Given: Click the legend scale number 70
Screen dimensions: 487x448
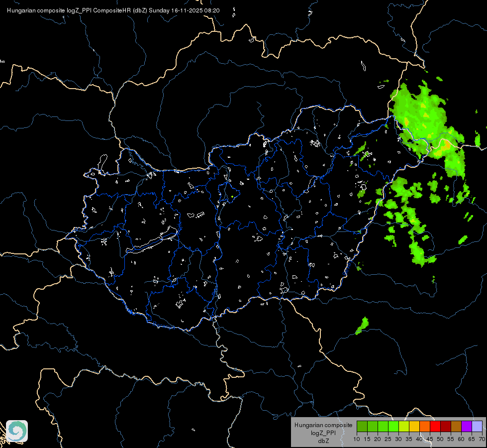Looking at the screenshot, I should (482, 440).
